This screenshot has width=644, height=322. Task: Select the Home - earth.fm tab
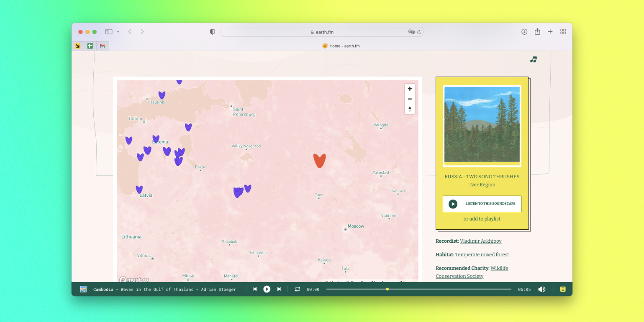[x=341, y=46]
